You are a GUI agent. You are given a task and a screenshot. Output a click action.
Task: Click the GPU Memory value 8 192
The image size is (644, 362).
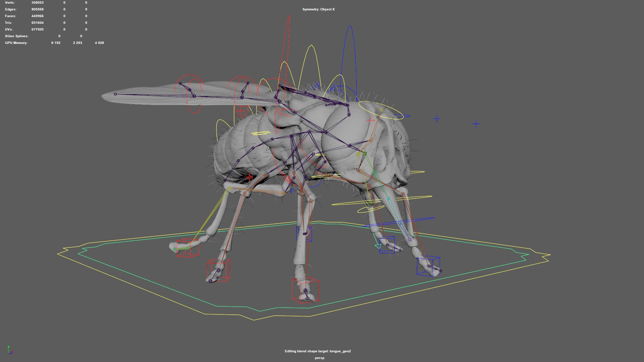[56, 43]
